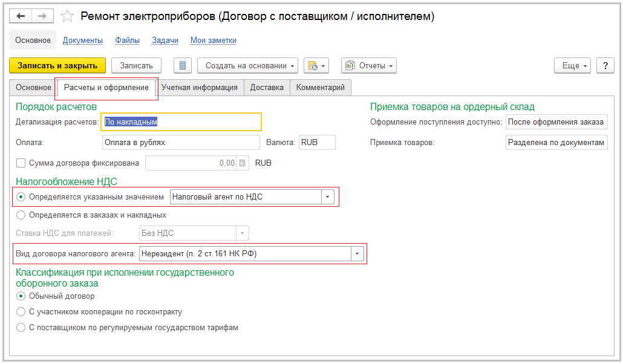
Task: Click the calculator icon in contract sum field
Action: pos(243,163)
